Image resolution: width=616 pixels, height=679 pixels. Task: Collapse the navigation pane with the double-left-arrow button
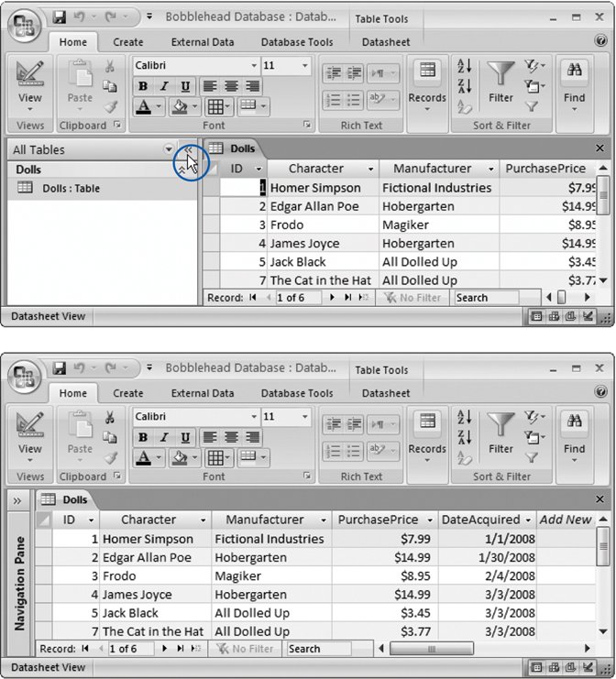point(186,149)
